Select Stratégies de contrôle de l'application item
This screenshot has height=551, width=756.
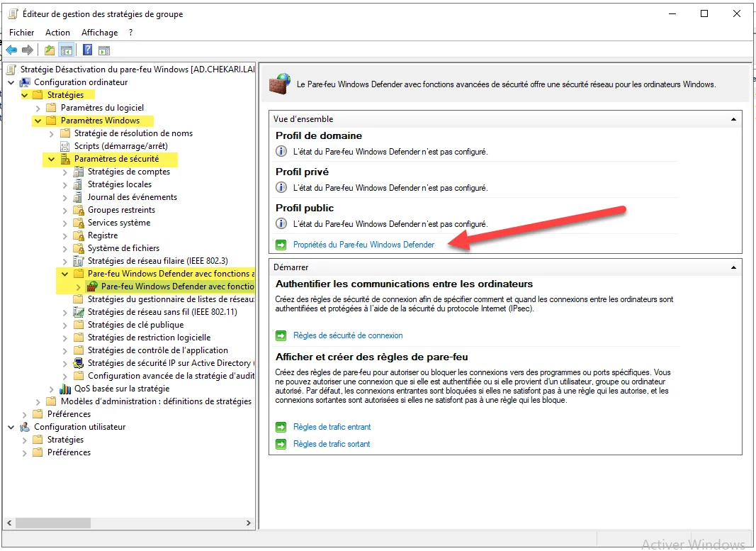[158, 350]
